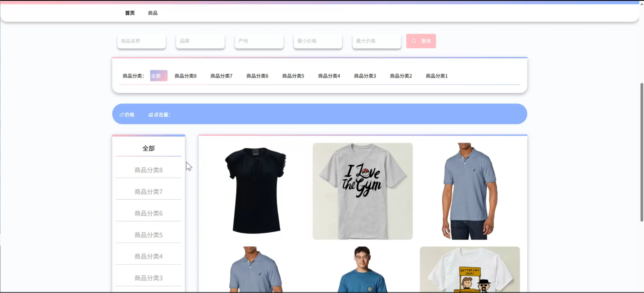Click the price chart icon beside 价格

coord(122,115)
